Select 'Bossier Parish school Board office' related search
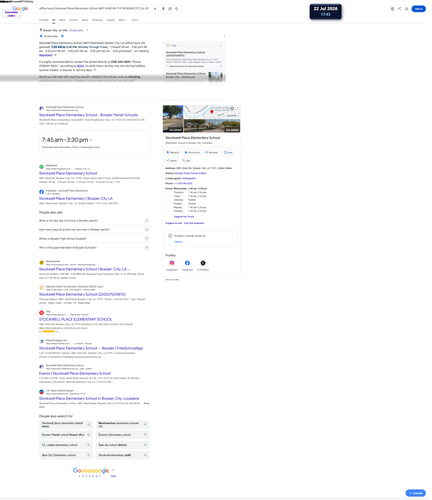Screen dimensions: 432x500 pos(66,435)
